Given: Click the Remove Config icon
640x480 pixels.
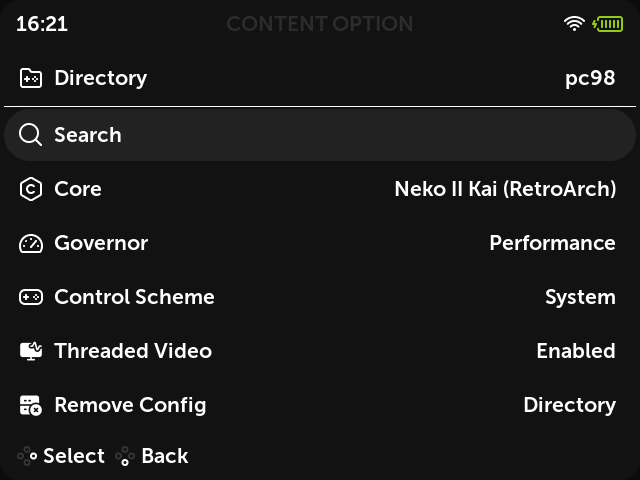Looking at the screenshot, I should coord(31,405).
